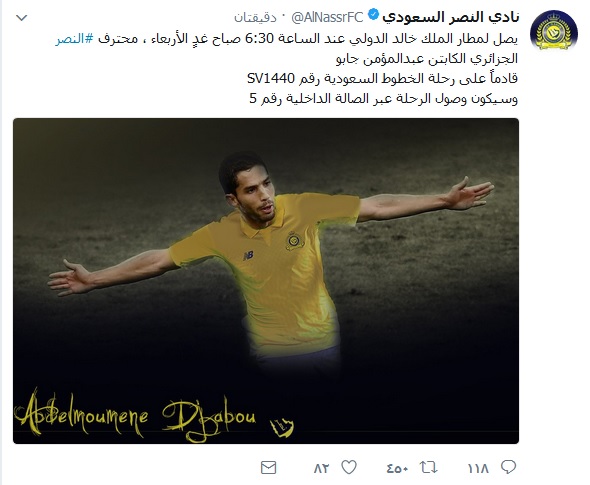
Task: Send via direct message envelope icon
Action: (268, 468)
